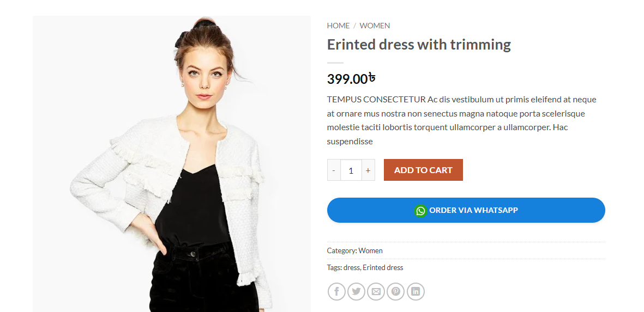Click the green WhatsApp logo icon
The image size is (644, 312).
tap(420, 211)
